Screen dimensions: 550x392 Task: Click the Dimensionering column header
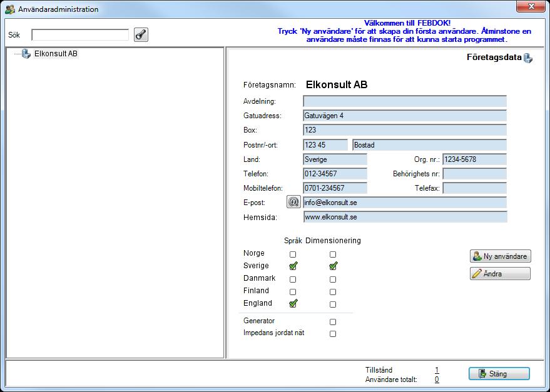click(333, 241)
